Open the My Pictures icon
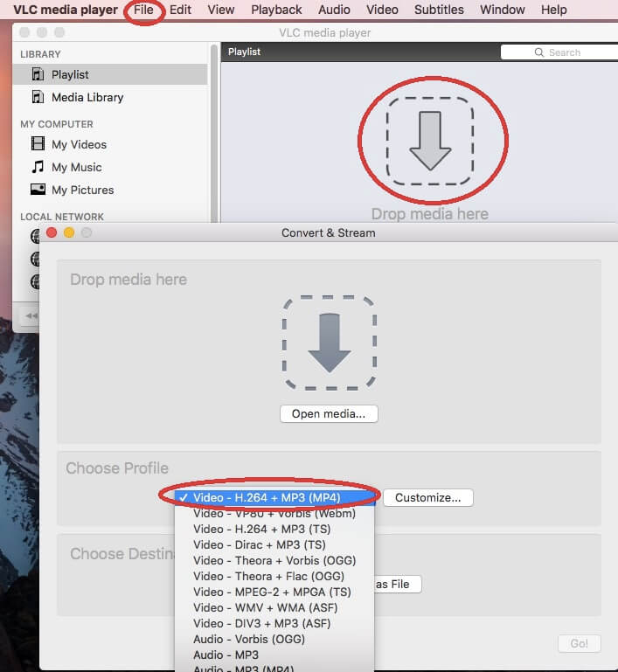The image size is (618, 672). pyautogui.click(x=38, y=191)
